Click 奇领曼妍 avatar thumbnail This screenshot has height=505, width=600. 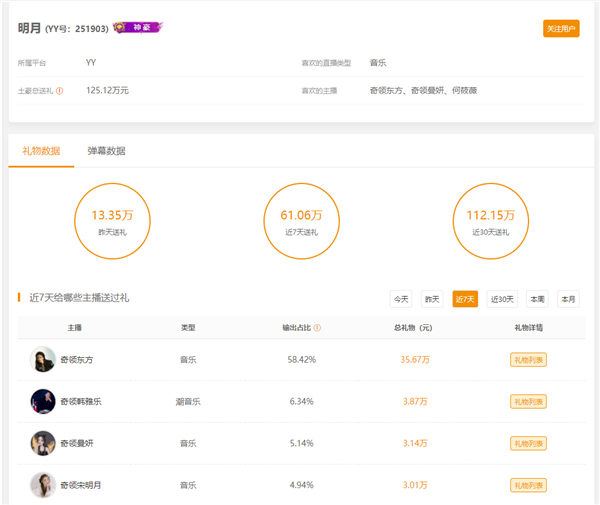[43, 443]
